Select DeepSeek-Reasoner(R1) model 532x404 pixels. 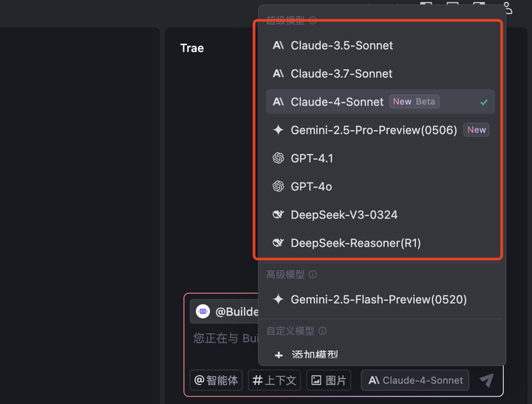coord(355,243)
